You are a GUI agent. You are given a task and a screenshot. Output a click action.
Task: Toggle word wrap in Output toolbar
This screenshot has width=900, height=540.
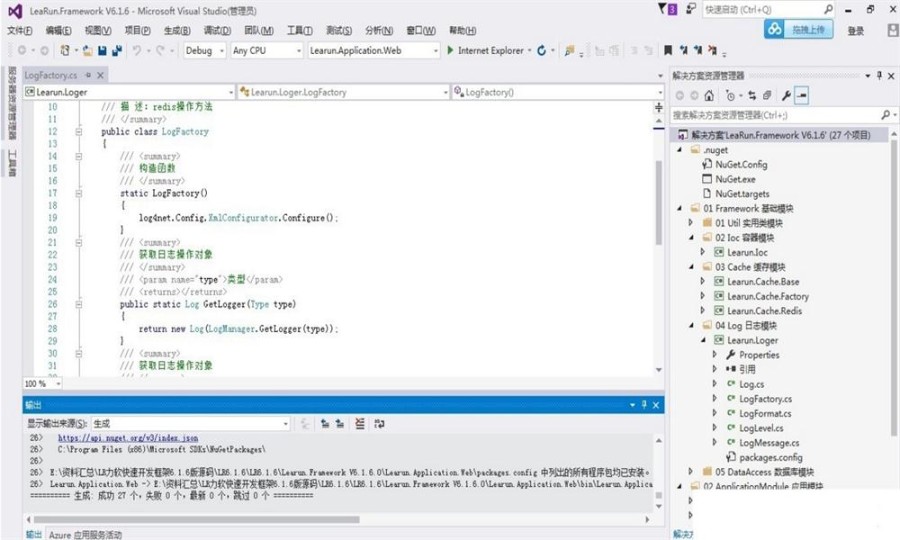(379, 424)
